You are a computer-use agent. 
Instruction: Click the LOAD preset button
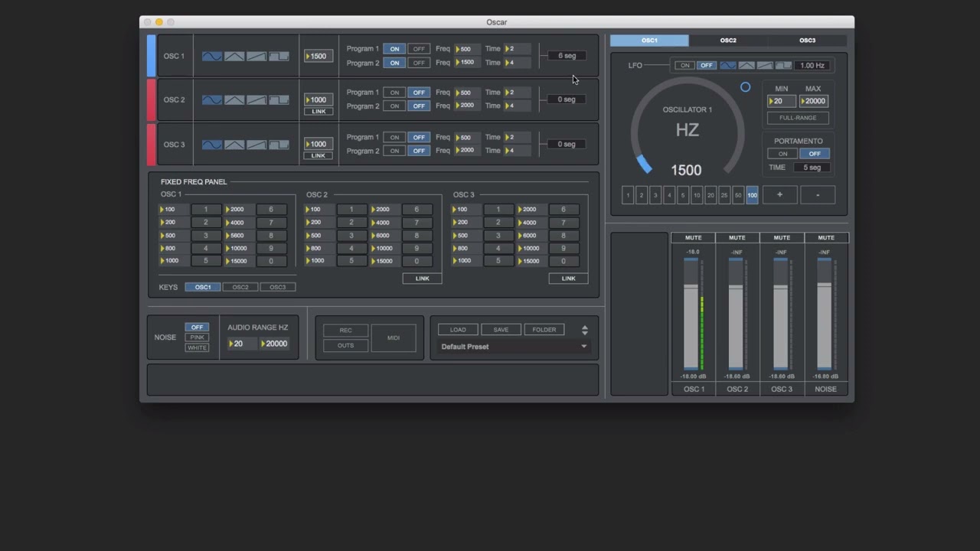458,330
